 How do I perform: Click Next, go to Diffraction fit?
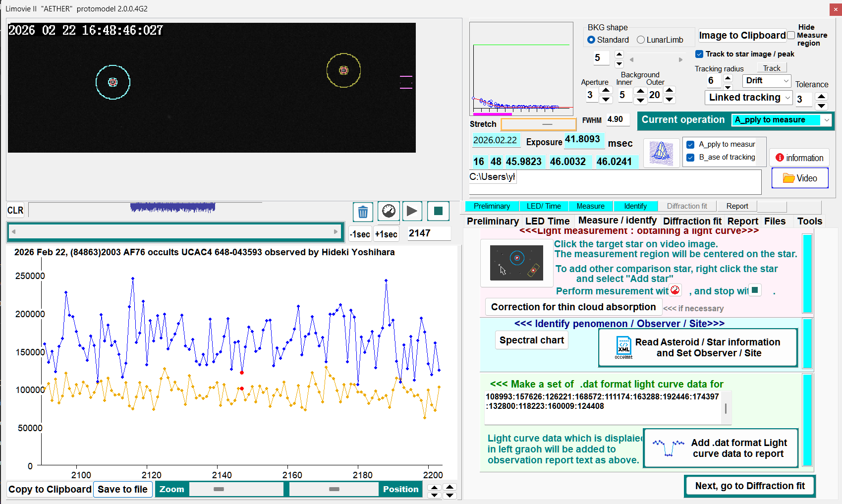pos(749,486)
